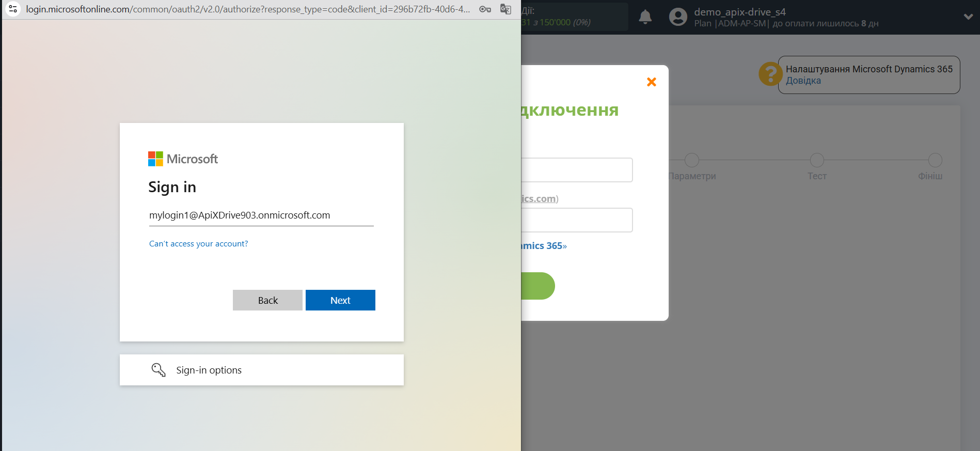The width and height of the screenshot is (980, 451).
Task: Click the Microsoft logo
Action: [183, 159]
